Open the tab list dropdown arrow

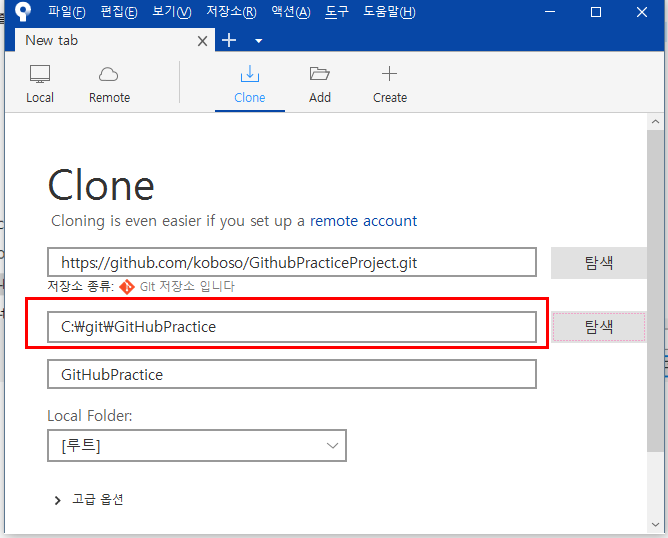(258, 41)
